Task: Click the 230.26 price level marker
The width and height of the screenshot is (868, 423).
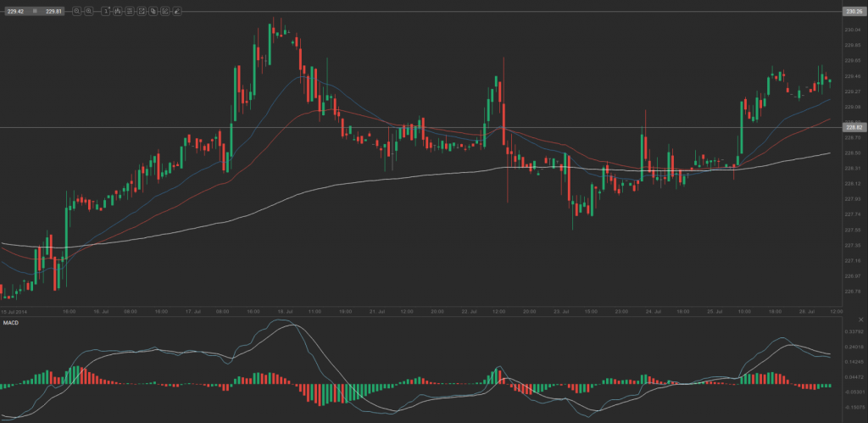Action: click(x=853, y=11)
